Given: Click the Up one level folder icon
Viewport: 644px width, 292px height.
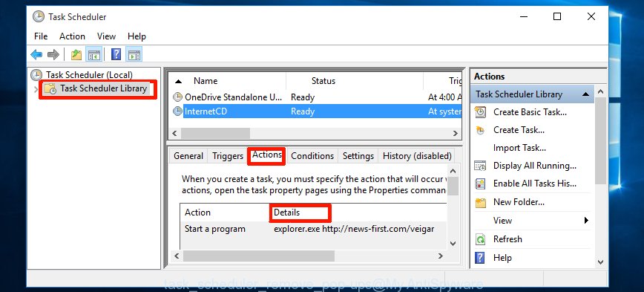Looking at the screenshot, I should coord(76,54).
